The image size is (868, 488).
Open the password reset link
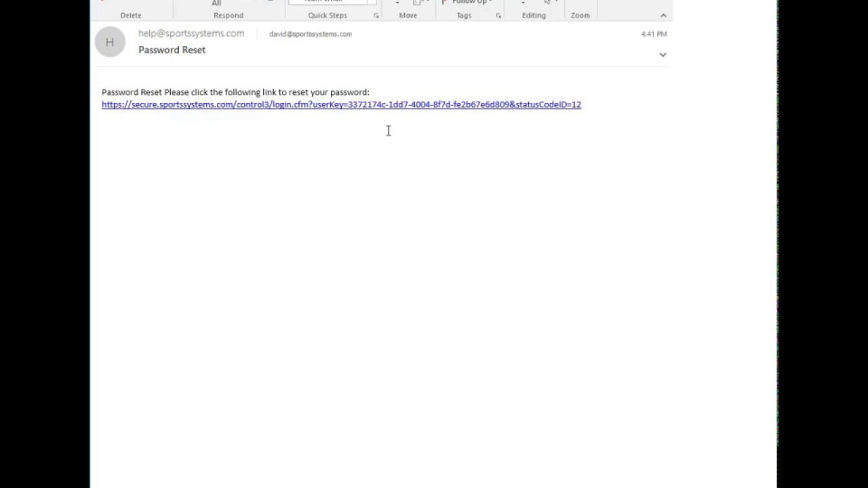[341, 104]
